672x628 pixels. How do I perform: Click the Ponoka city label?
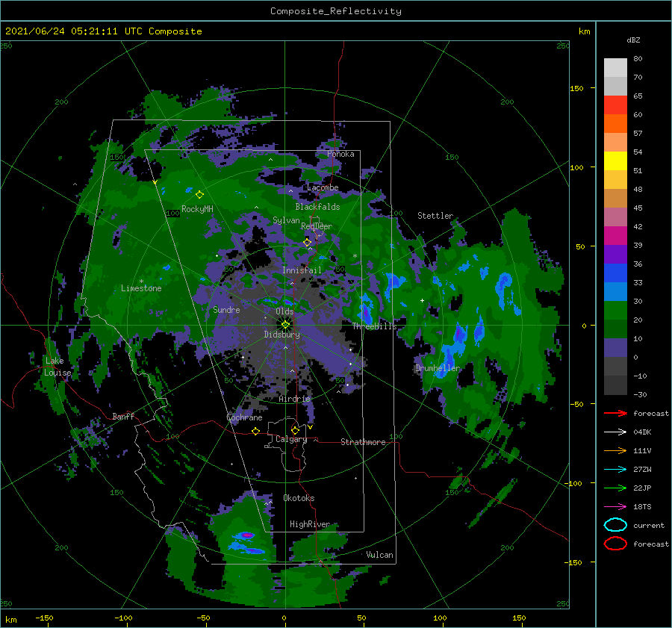[340, 154]
